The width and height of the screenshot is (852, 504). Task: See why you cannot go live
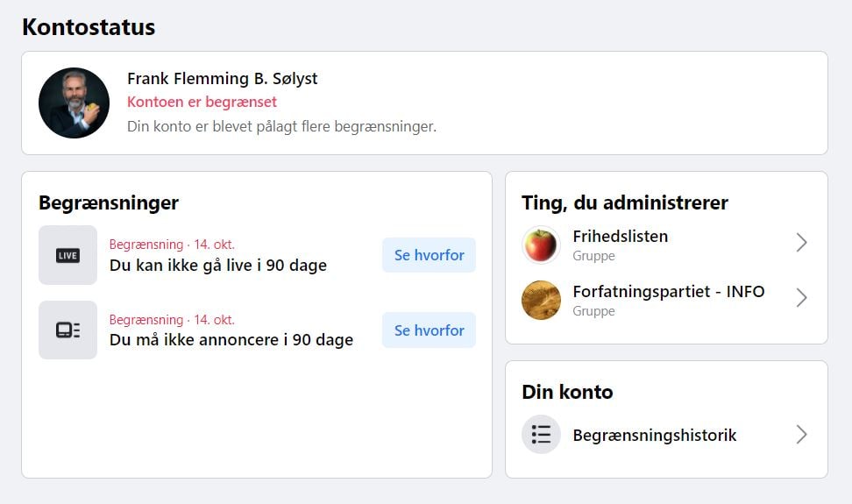[430, 255]
